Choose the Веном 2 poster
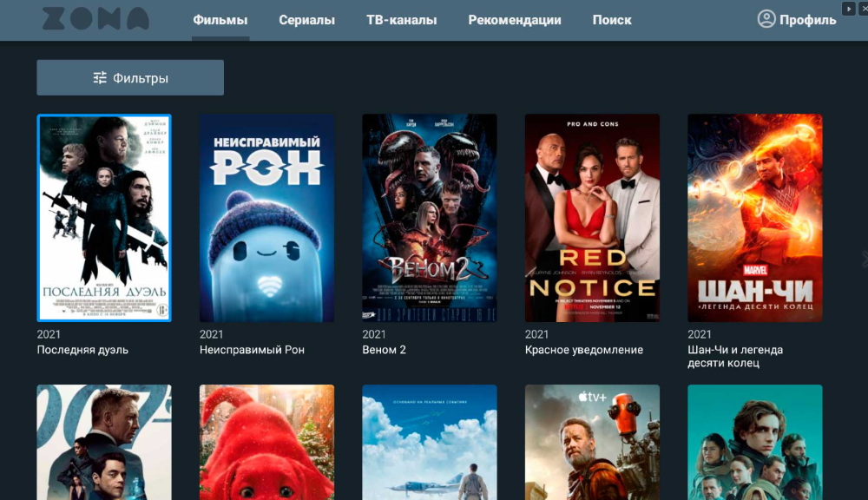 click(430, 218)
